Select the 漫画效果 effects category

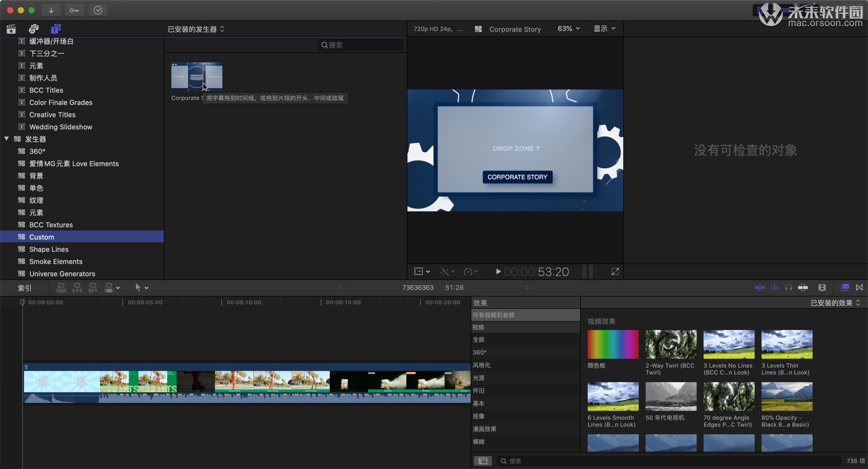tap(525, 429)
